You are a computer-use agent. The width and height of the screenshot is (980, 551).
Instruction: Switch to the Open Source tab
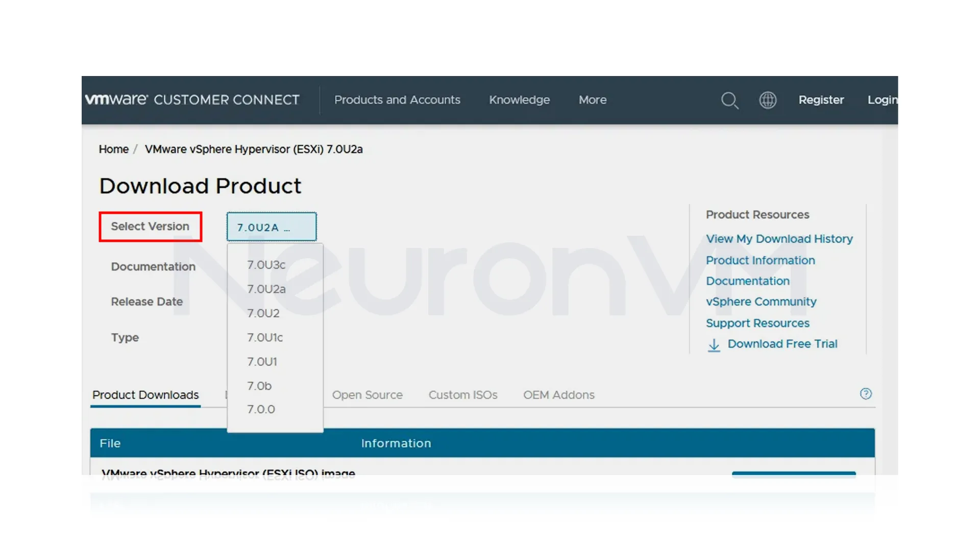367,395
